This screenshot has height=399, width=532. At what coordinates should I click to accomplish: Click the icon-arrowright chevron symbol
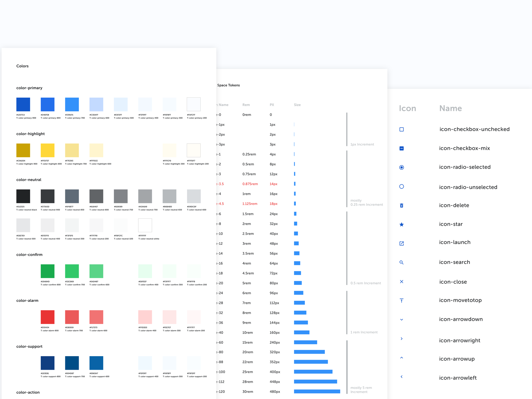(x=401, y=338)
